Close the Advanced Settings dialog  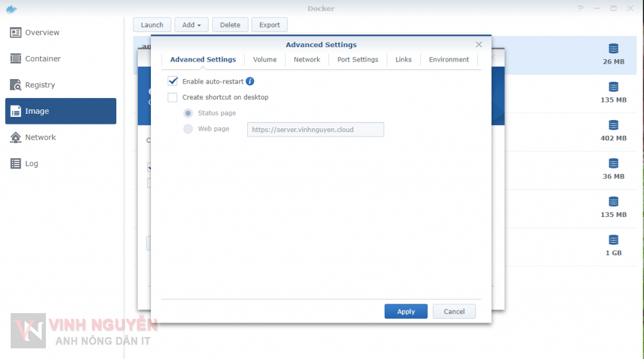(479, 45)
